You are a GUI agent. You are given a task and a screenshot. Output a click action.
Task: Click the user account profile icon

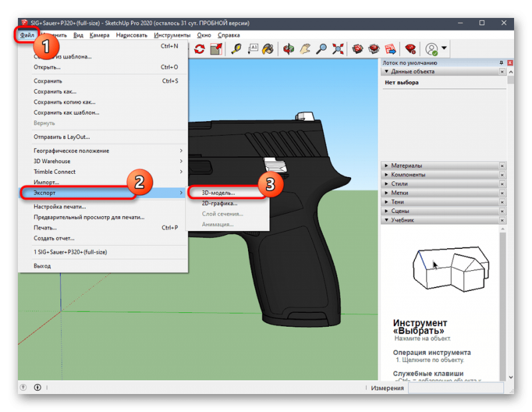pyautogui.click(x=431, y=49)
